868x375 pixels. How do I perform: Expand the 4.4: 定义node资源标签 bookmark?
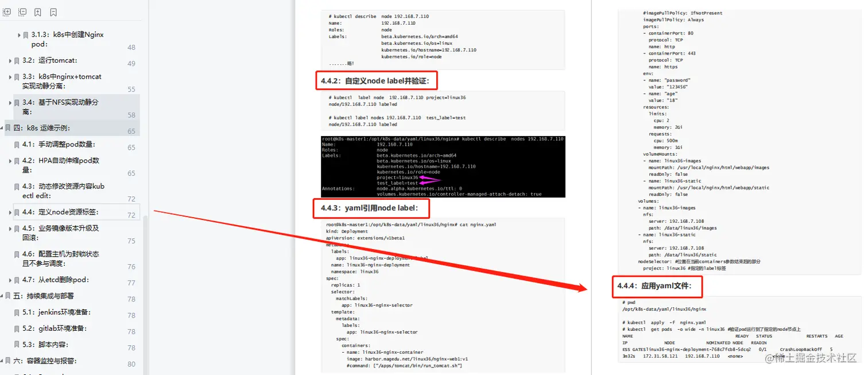click(x=10, y=212)
